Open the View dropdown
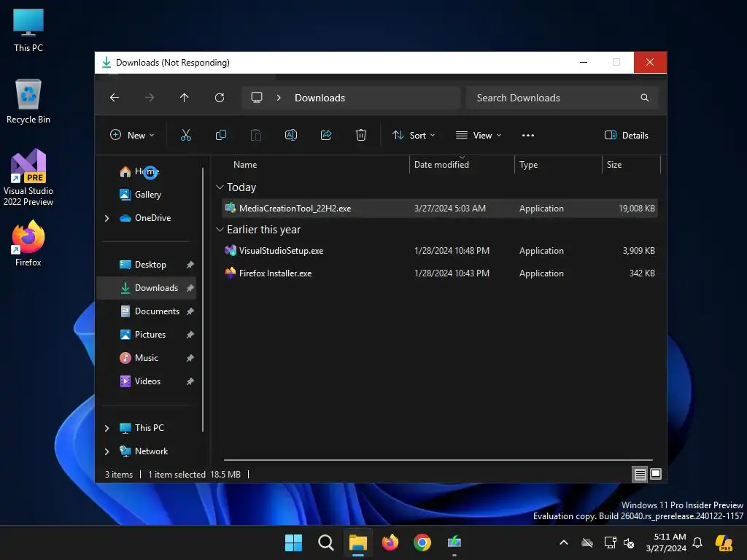 [479, 135]
